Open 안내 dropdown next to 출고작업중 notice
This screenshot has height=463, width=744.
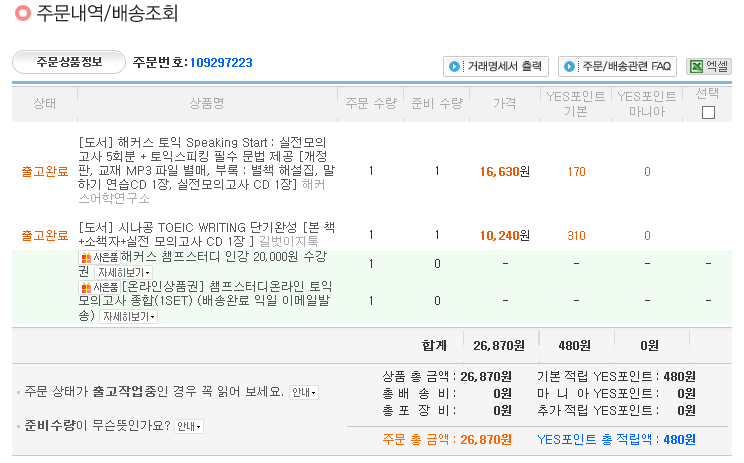click(x=304, y=392)
